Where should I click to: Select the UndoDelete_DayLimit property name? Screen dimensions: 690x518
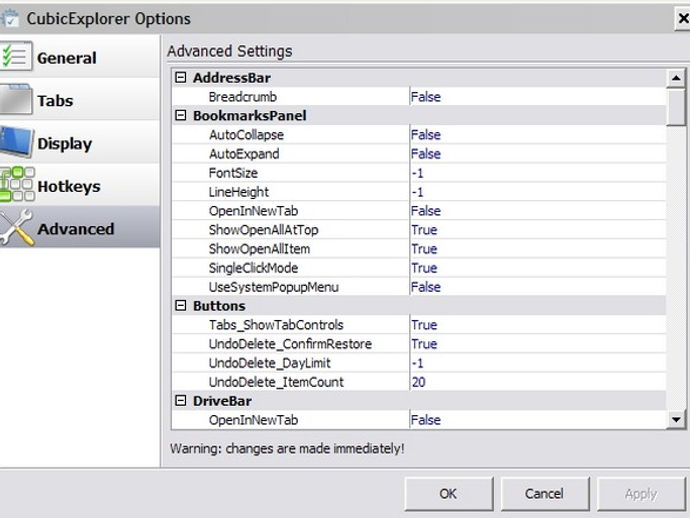tap(269, 363)
